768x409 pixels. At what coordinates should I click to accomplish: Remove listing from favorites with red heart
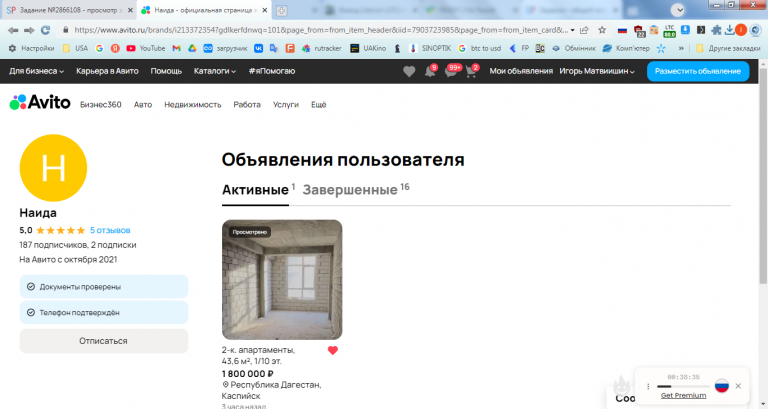333,350
